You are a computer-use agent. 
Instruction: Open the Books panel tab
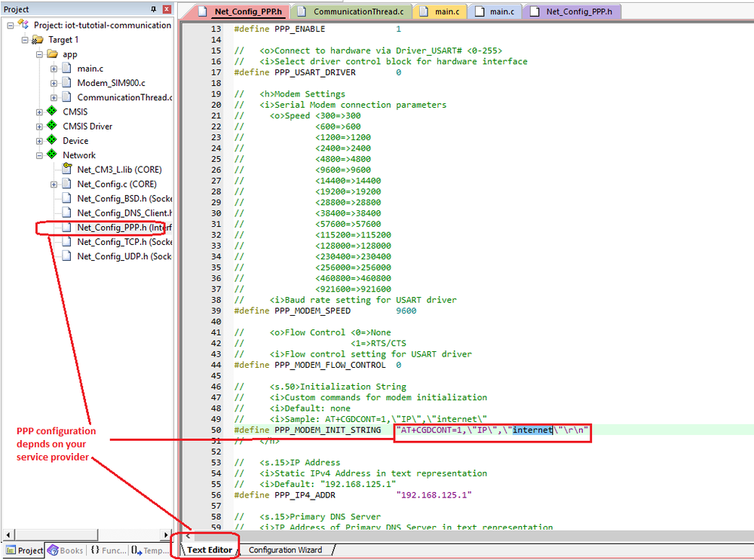(x=66, y=550)
